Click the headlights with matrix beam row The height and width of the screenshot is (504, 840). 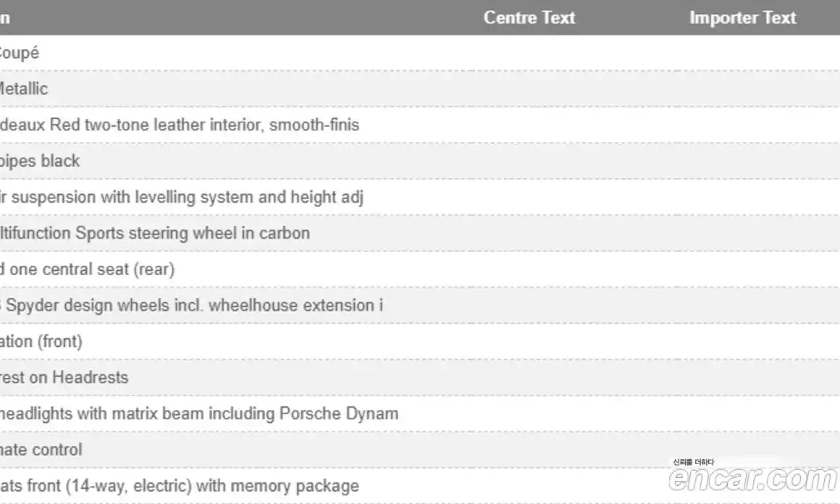[x=199, y=413]
